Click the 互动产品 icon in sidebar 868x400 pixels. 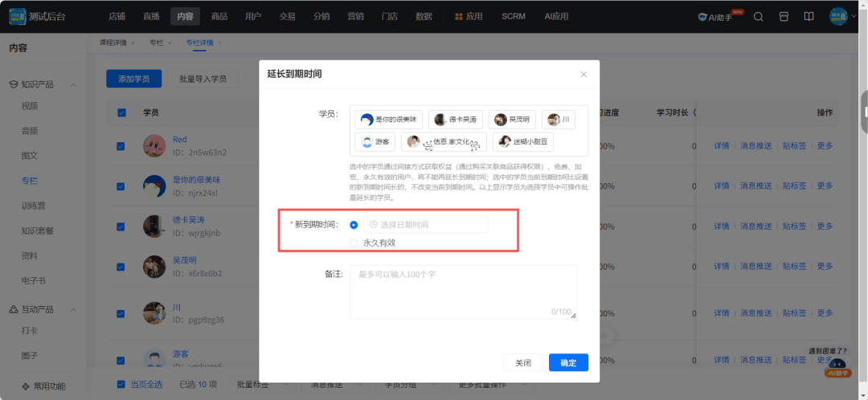click(14, 309)
